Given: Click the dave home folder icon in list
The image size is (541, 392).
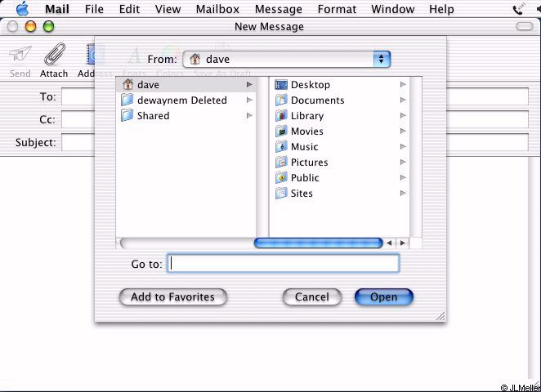Looking at the screenshot, I should 128,84.
